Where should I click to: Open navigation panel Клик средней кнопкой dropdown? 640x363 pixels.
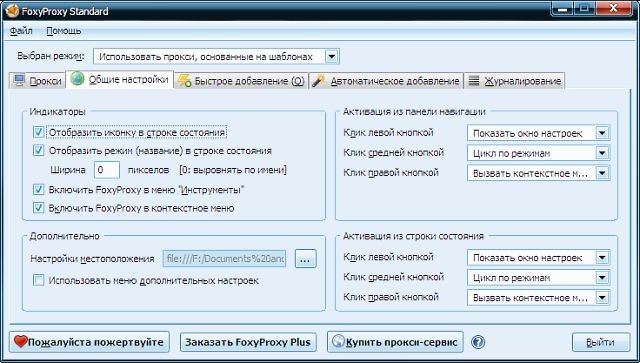pos(539,153)
